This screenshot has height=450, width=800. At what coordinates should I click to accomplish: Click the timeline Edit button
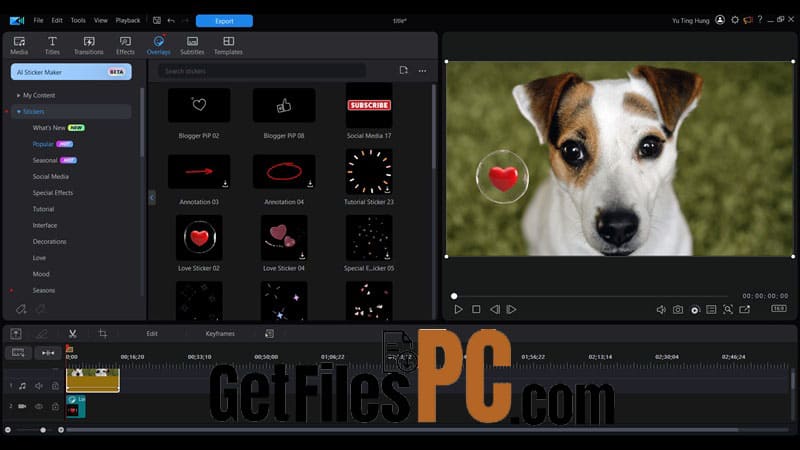pyautogui.click(x=152, y=334)
